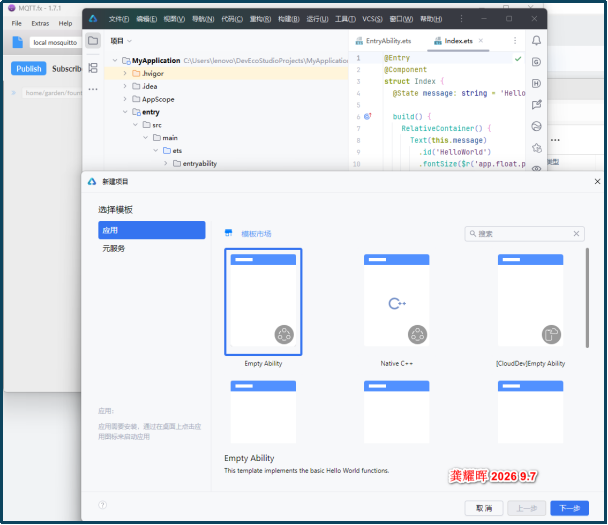Open the feedback chat-pencil icon in right sidebar
The height and width of the screenshot is (525, 608).
pos(536,104)
